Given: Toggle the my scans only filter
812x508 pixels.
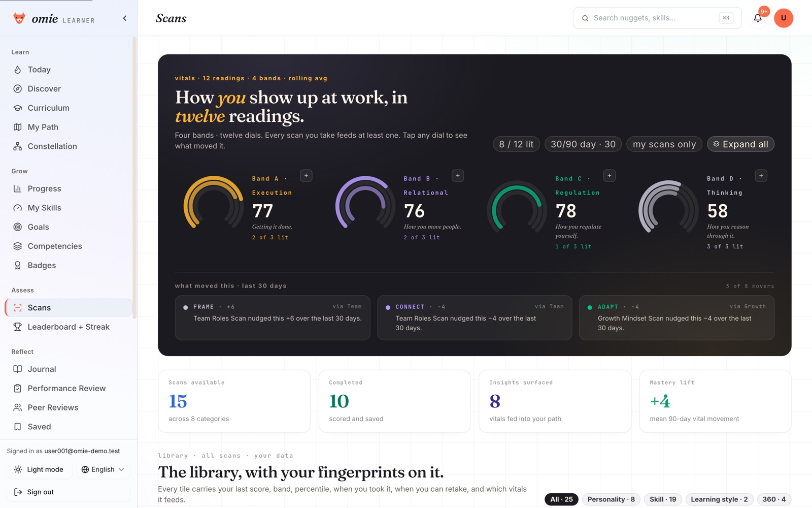Looking at the screenshot, I should pos(664,144).
